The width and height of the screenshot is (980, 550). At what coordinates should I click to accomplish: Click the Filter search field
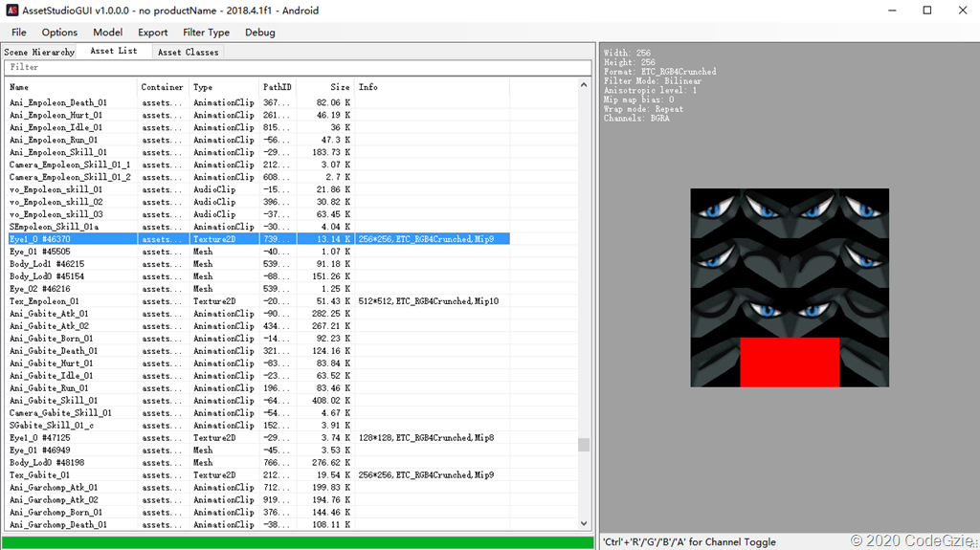click(298, 67)
